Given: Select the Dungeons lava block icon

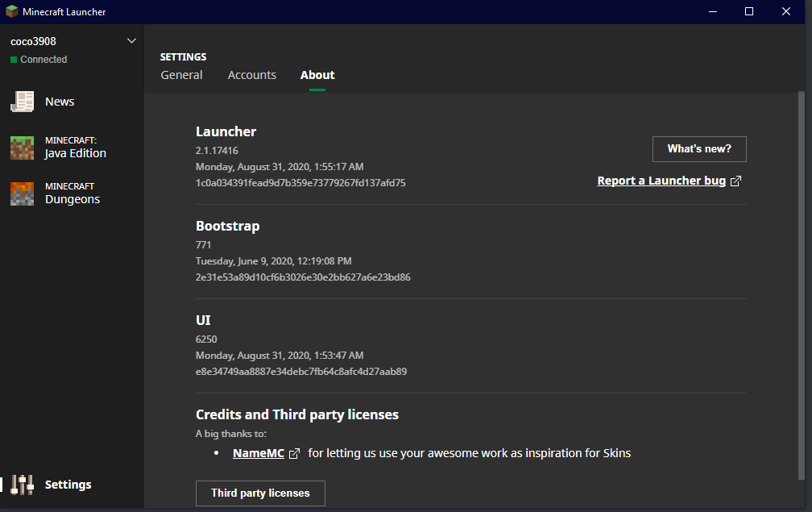Looking at the screenshot, I should [x=23, y=194].
